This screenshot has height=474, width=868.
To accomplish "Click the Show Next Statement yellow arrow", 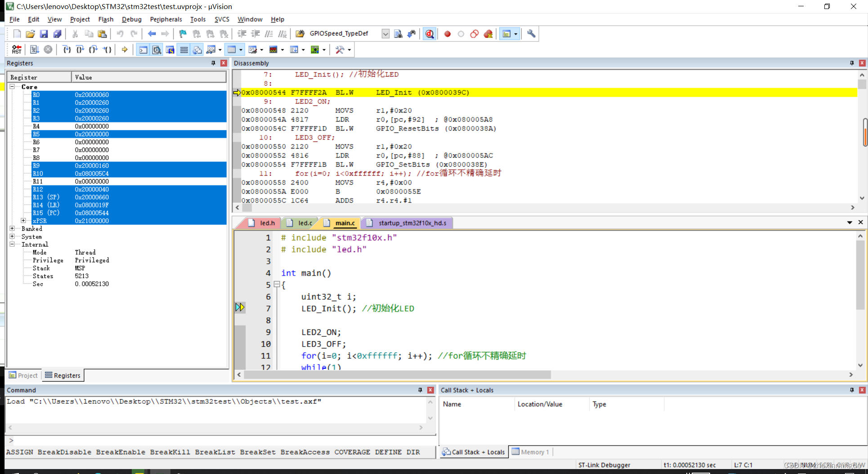I will (125, 50).
